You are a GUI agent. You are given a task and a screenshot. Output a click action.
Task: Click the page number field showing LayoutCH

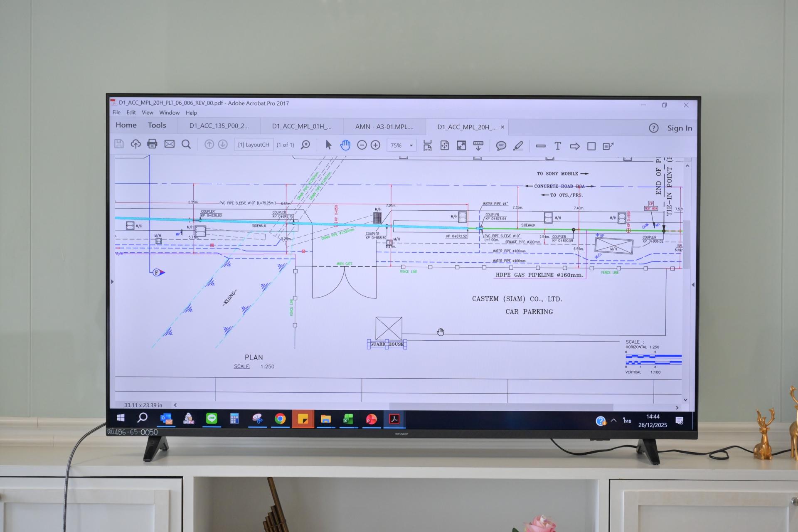254,145
